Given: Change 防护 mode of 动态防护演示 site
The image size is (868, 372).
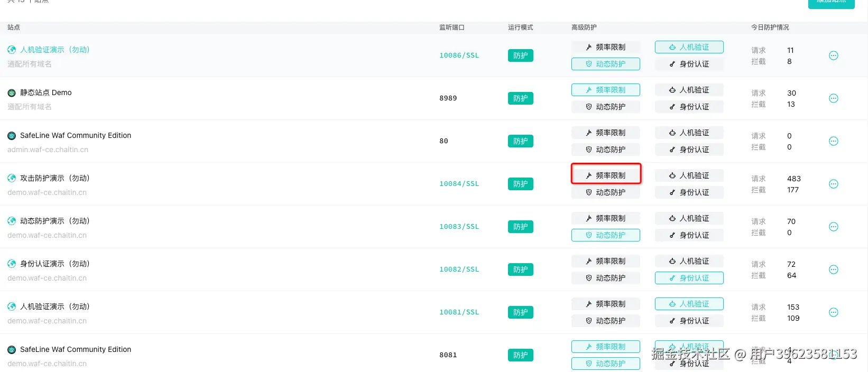Looking at the screenshot, I should click(521, 227).
